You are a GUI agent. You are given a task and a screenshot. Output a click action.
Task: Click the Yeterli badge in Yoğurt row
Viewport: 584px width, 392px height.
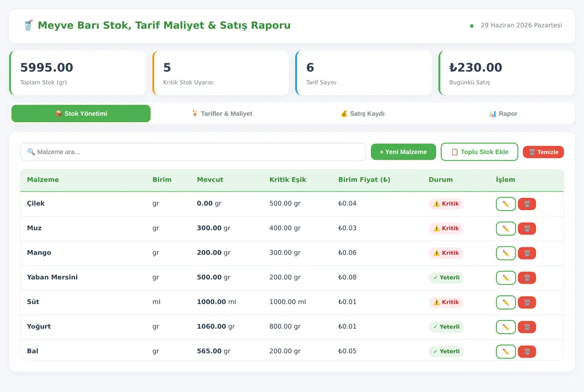click(x=446, y=327)
